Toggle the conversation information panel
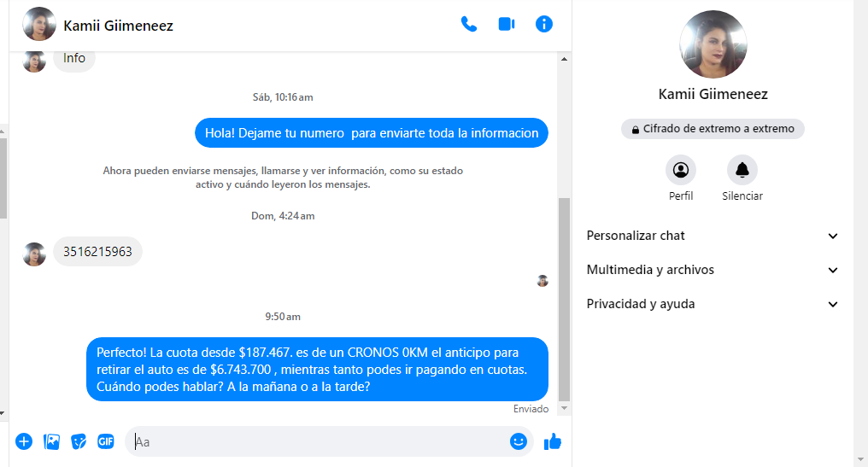This screenshot has height=467, width=868. coord(543,25)
